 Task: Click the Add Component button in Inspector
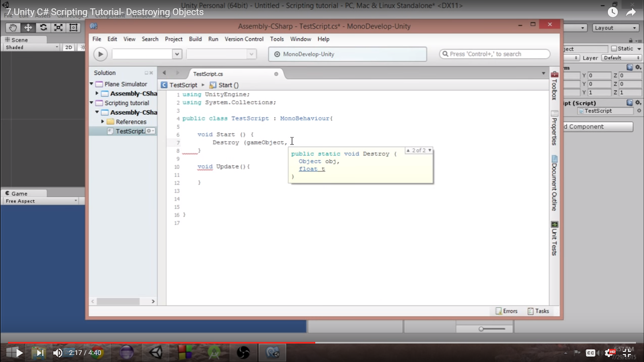[x=598, y=127]
